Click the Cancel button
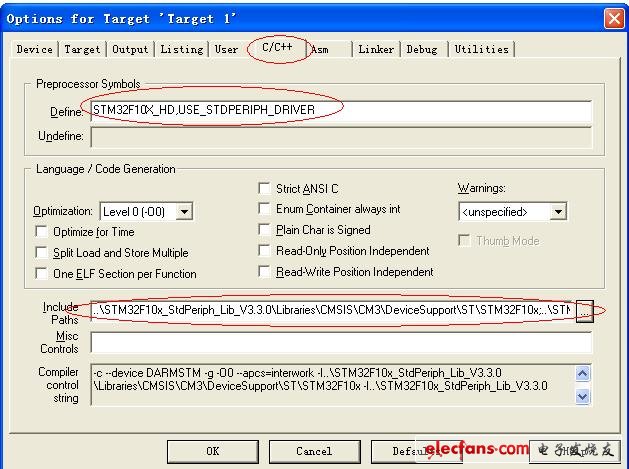 (313, 451)
